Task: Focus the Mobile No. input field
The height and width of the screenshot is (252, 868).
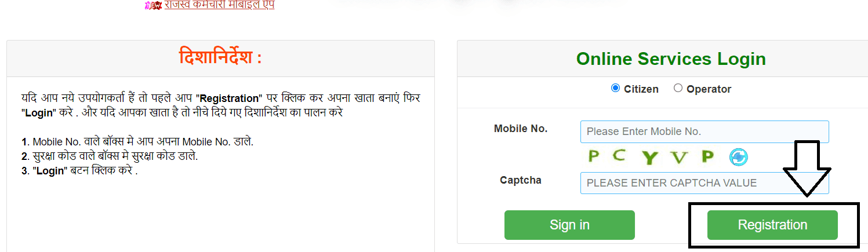Action: [704, 132]
